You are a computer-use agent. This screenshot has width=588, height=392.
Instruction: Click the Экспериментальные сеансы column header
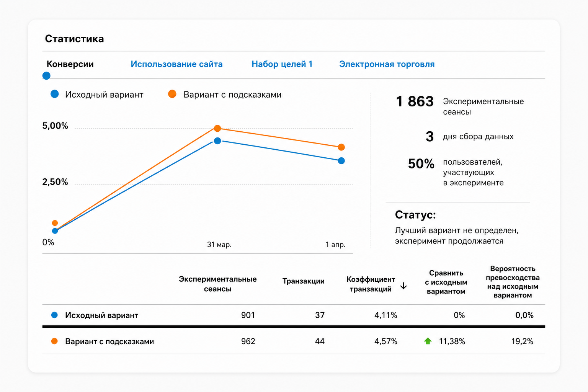coord(217,284)
